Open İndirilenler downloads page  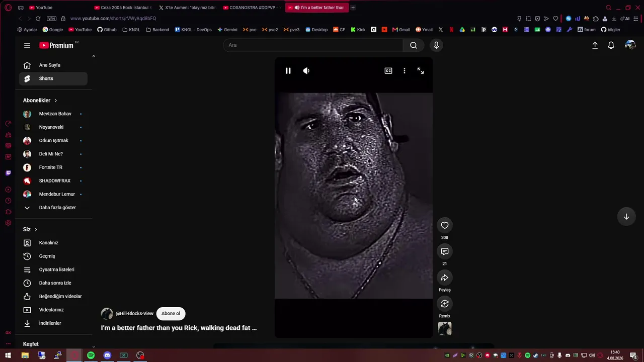tap(53, 323)
